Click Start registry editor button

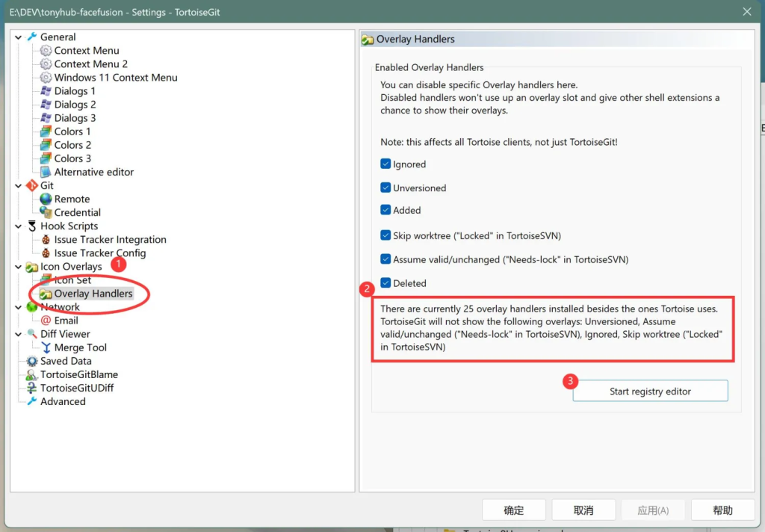tap(650, 391)
